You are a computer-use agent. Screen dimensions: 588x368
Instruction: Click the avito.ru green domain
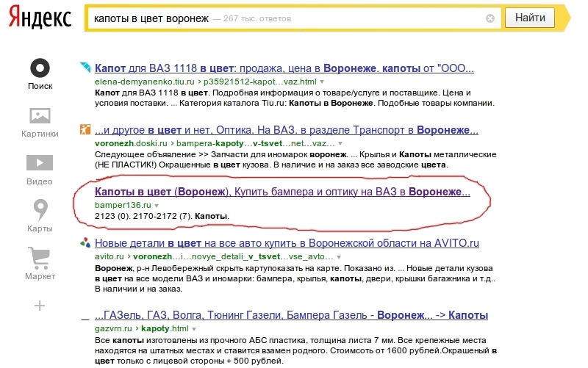click(109, 256)
